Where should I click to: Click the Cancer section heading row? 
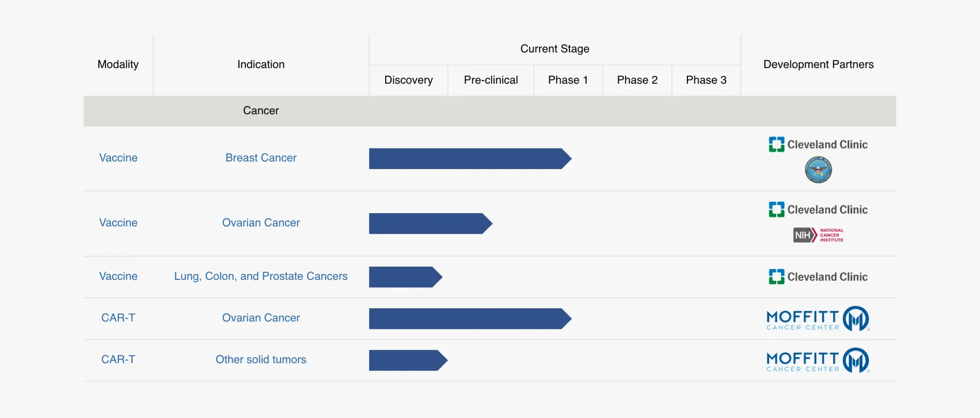pos(261,111)
